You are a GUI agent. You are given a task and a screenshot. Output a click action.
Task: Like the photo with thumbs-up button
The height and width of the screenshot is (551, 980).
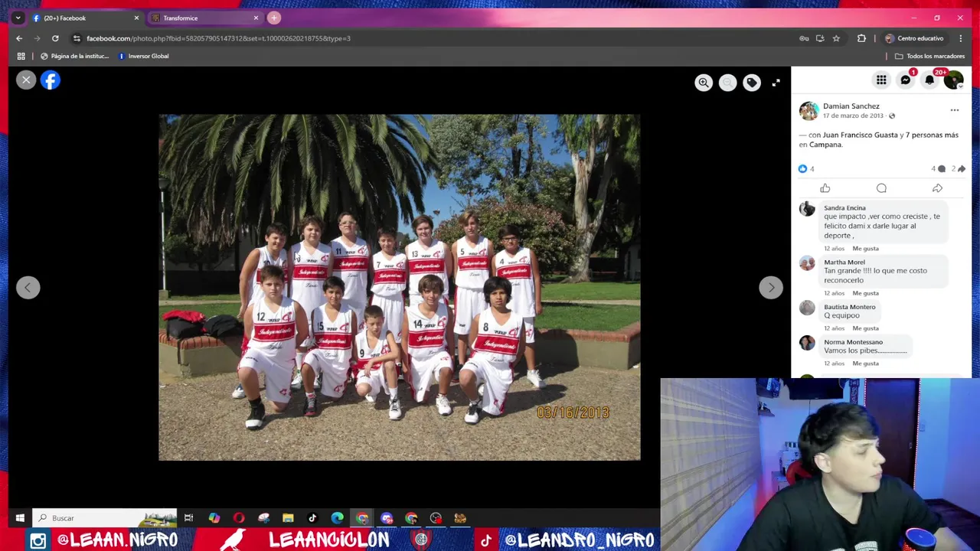825,188
